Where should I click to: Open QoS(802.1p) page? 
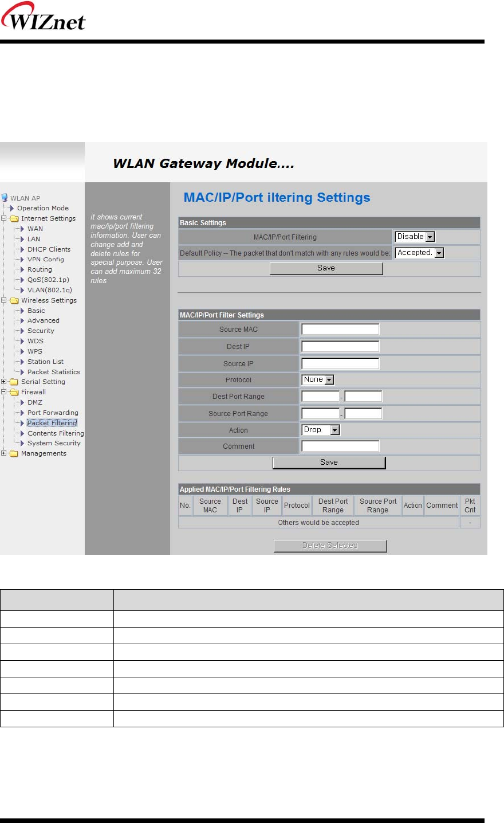click(48, 280)
